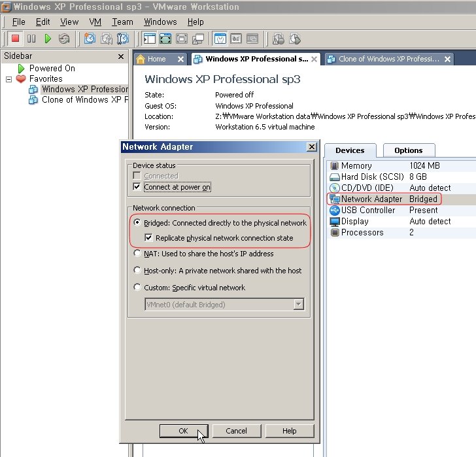The image size is (476, 457).
Task: Click the USB Controller Present value
Action: 424,210
